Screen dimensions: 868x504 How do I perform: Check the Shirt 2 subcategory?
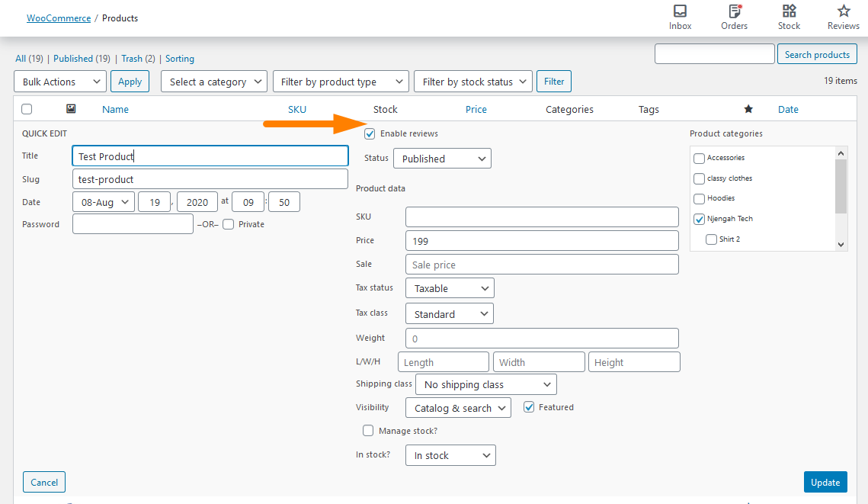[711, 239]
